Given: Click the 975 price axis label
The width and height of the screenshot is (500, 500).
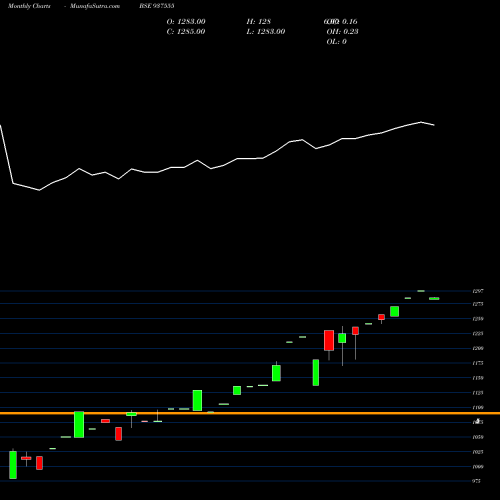Looking at the screenshot, I should click(477, 481).
